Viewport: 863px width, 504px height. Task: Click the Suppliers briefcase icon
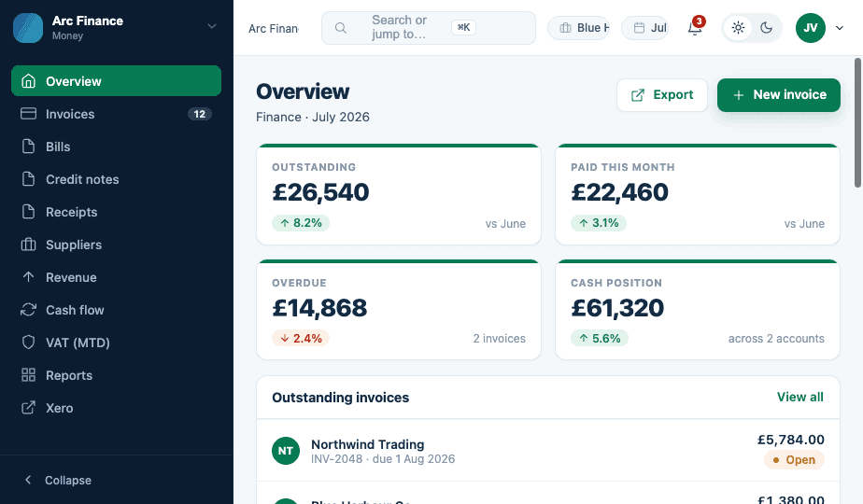tap(28, 245)
